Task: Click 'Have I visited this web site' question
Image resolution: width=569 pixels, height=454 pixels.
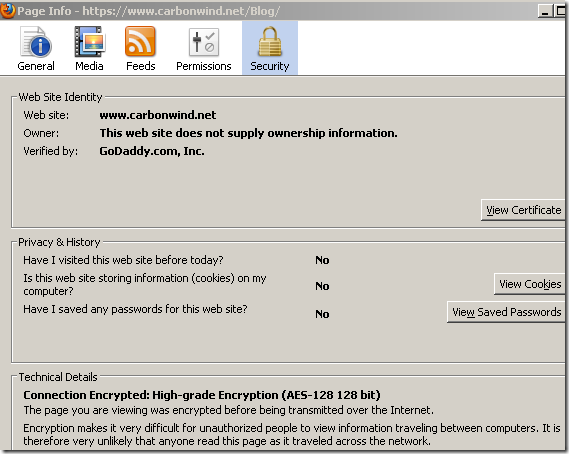Action: pyautogui.click(x=123, y=260)
